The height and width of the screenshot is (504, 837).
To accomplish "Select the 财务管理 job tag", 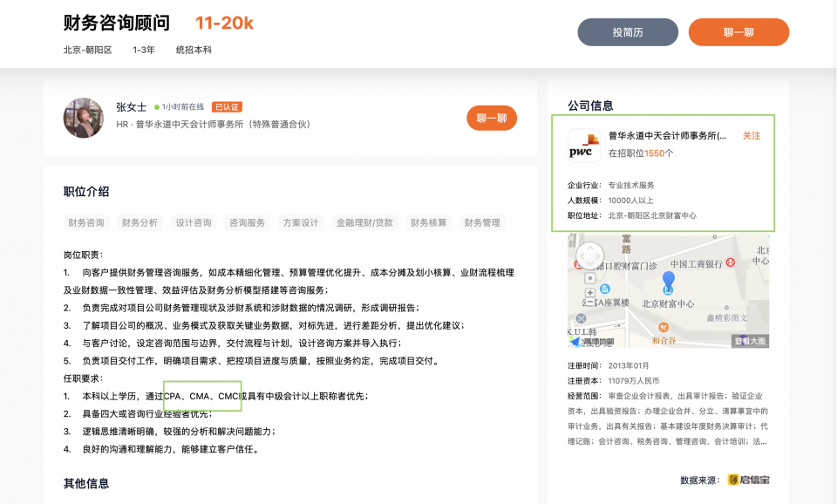I will [482, 222].
